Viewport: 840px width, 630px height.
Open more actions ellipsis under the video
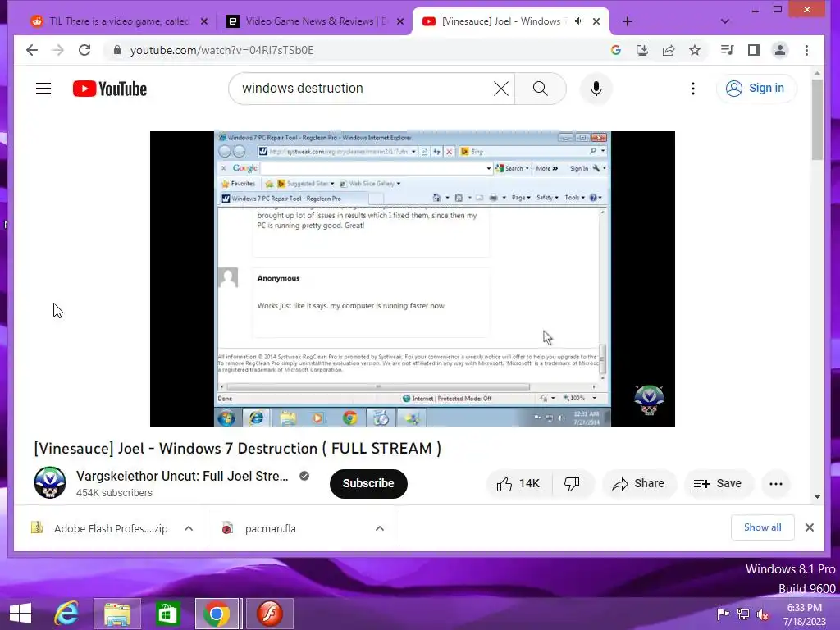(x=776, y=484)
